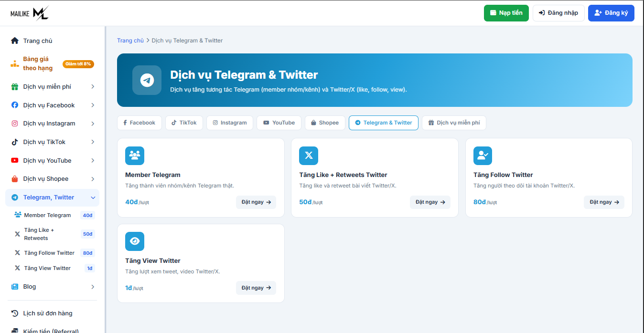Click the Tăng Like + Retweets Twitter card title
This screenshot has height=333, width=644.
coord(343,175)
